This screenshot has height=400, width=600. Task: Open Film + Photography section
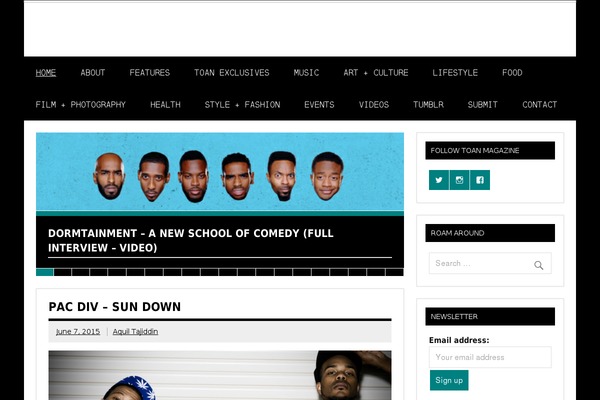click(x=80, y=104)
